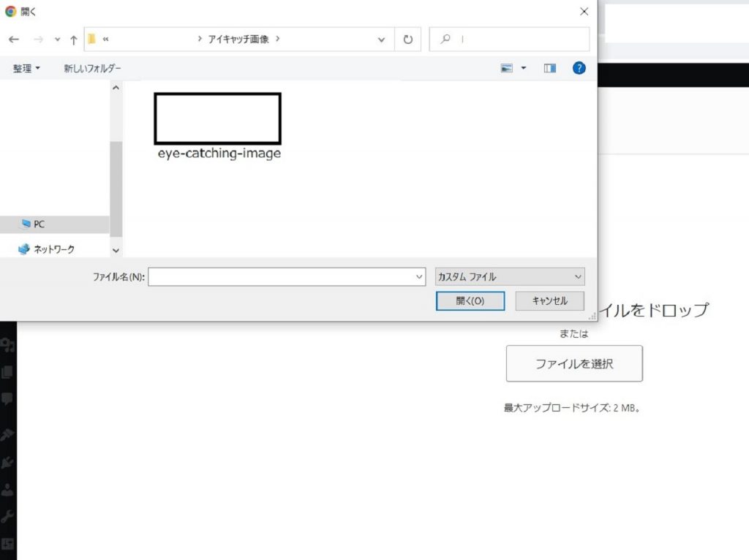
Task: Open the settings icon at the sidebar bottom
Action: pyautogui.click(x=7, y=544)
